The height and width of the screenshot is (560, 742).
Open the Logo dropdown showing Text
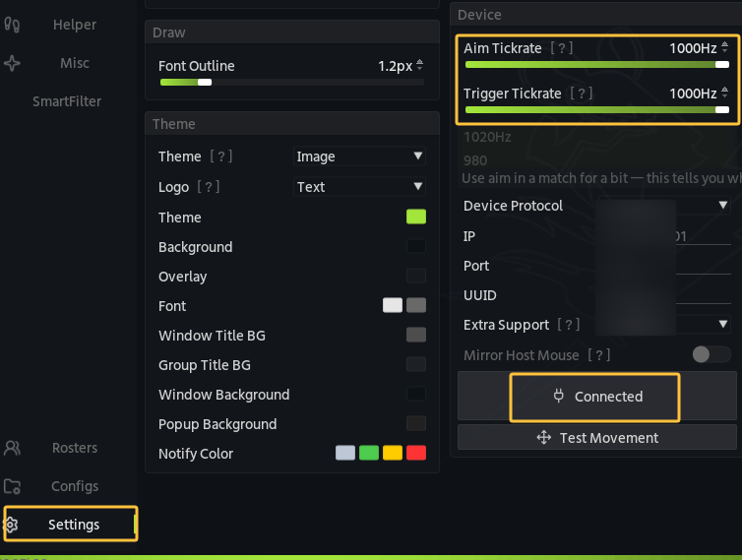359,187
